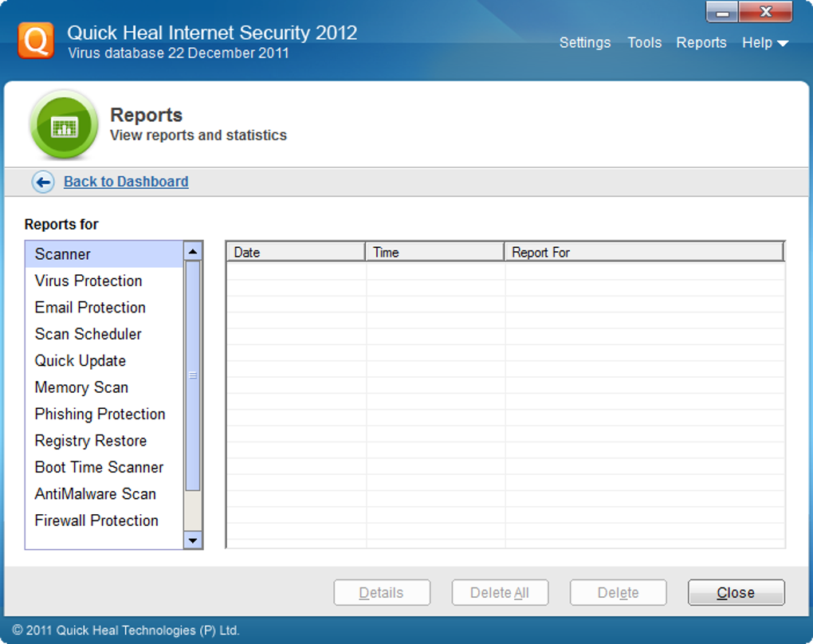Sort by the Date column header
The width and height of the screenshot is (813, 644).
(x=296, y=252)
